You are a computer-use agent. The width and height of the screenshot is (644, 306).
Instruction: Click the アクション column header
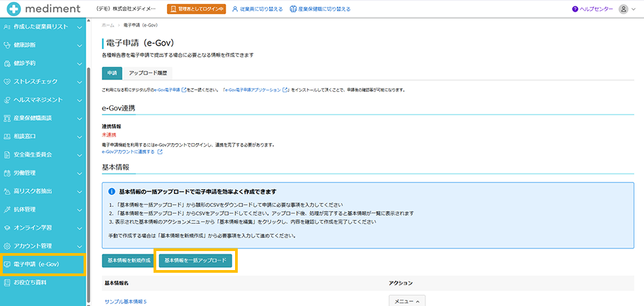400,284
